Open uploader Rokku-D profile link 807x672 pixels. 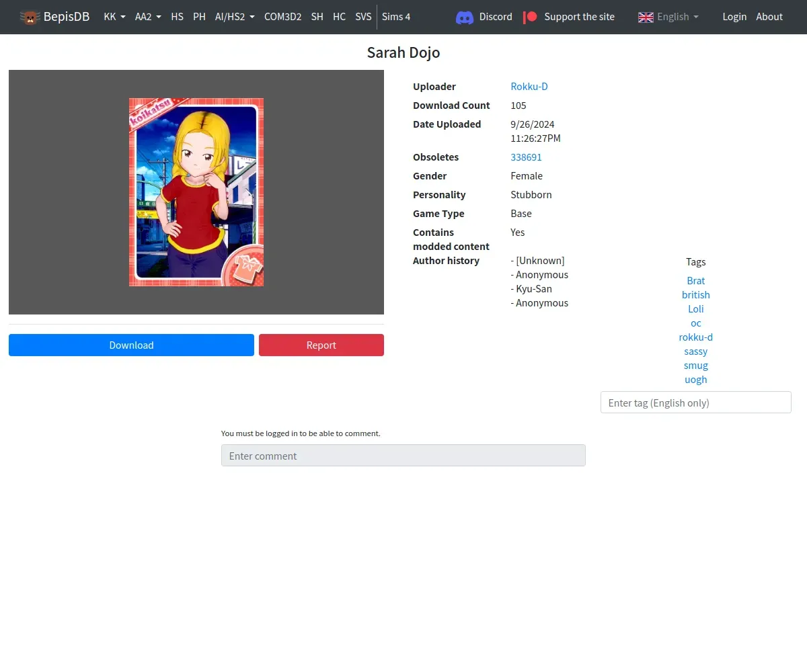(x=529, y=87)
